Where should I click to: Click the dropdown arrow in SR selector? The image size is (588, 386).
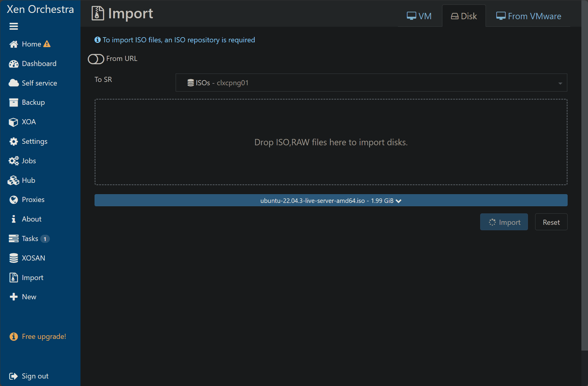click(560, 83)
